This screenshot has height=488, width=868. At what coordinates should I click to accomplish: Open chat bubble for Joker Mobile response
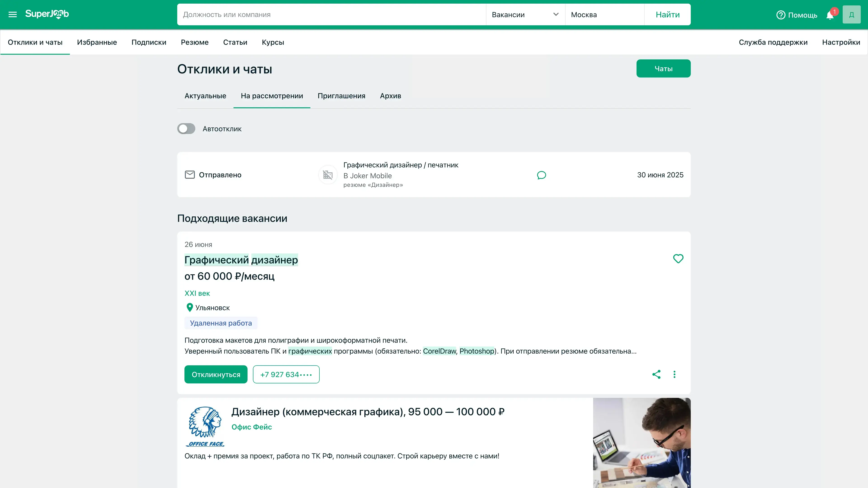pos(541,175)
